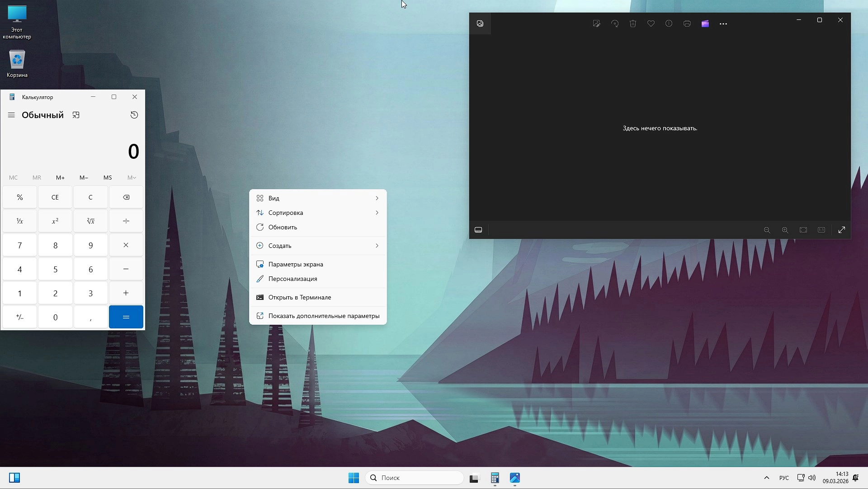Show hidden system tray icons

coord(766,478)
